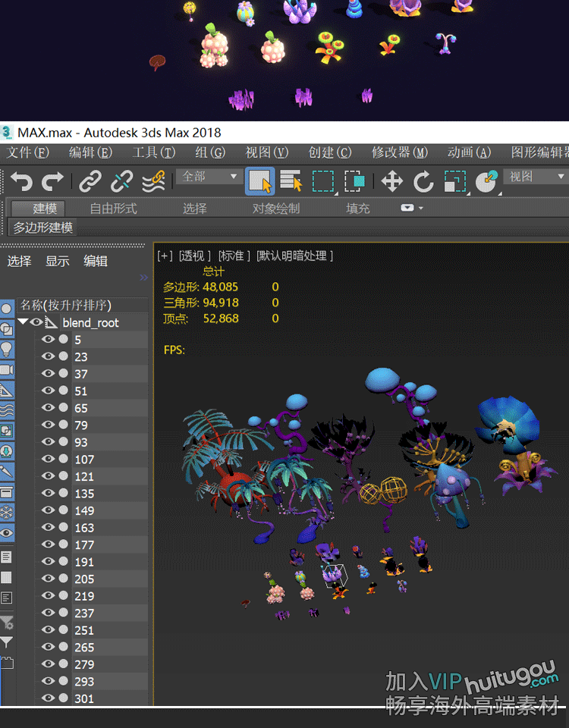Image resolution: width=569 pixels, height=728 pixels.
Task: Choose the Select and Move tool
Action: [x=391, y=181]
